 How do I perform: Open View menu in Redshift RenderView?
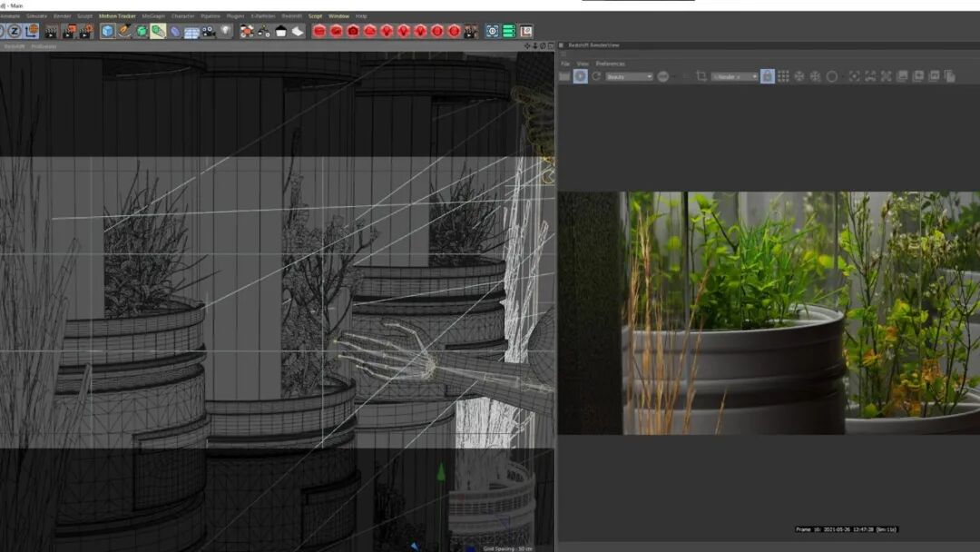pyautogui.click(x=583, y=64)
